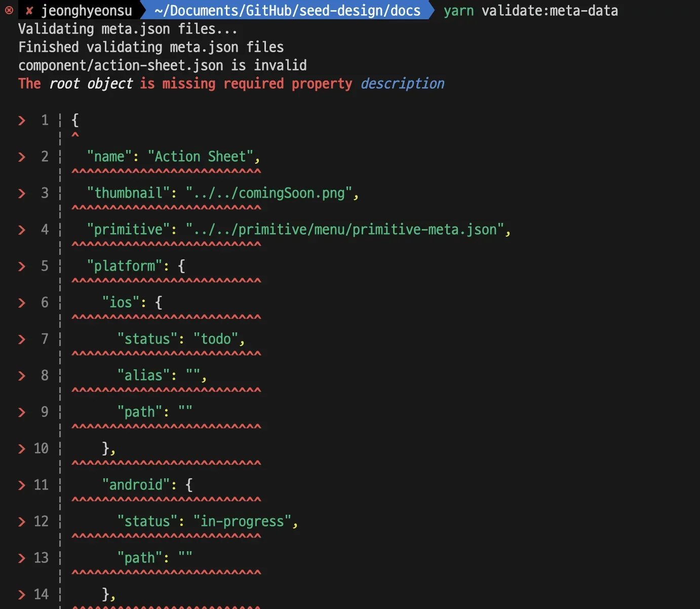Click the "platform" key on line 5
This screenshot has height=609, width=700.
[125, 266]
